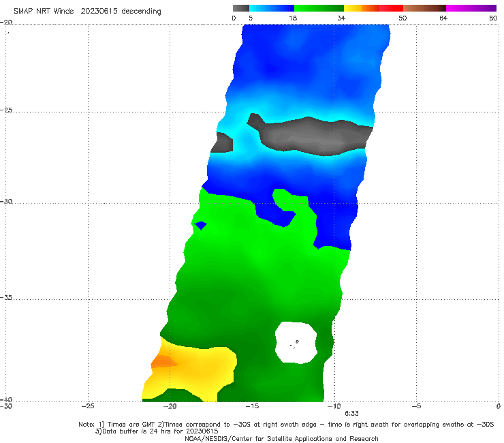Click the color bar label '64'
Viewport: 504px width, 443px height.
(x=443, y=18)
